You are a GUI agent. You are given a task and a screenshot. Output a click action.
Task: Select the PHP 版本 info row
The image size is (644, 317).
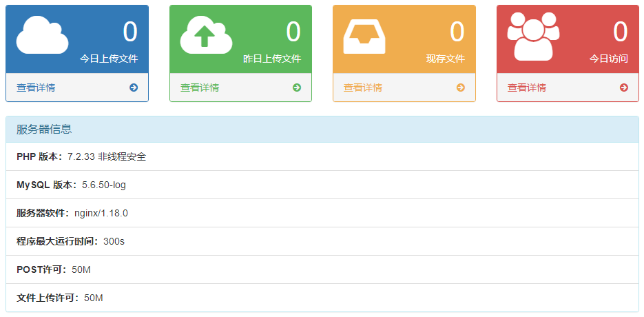tap(322, 156)
